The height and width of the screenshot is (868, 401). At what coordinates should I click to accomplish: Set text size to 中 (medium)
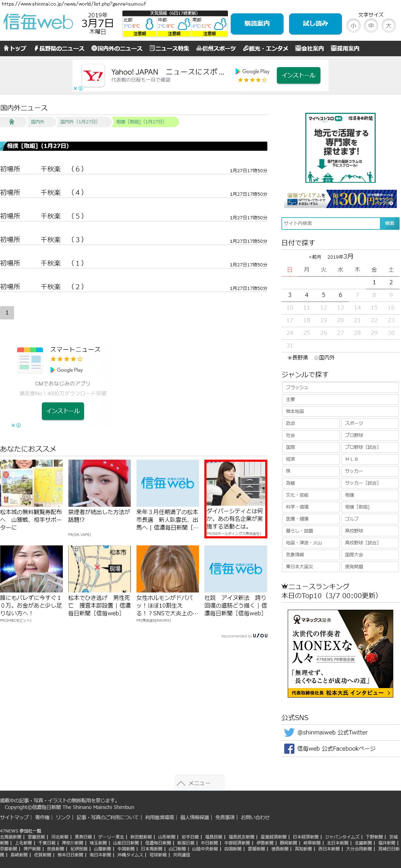[371, 26]
